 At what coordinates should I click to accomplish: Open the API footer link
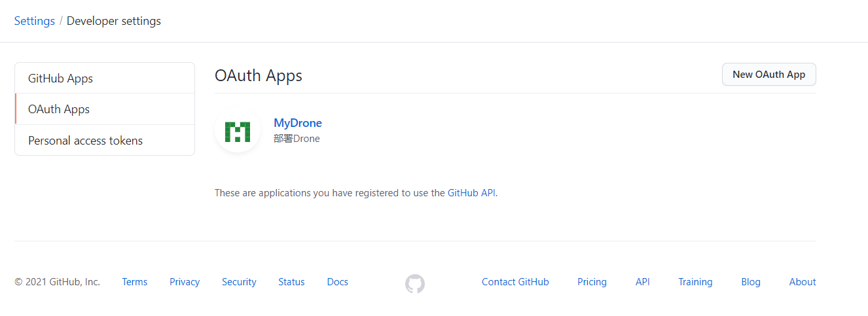643,282
